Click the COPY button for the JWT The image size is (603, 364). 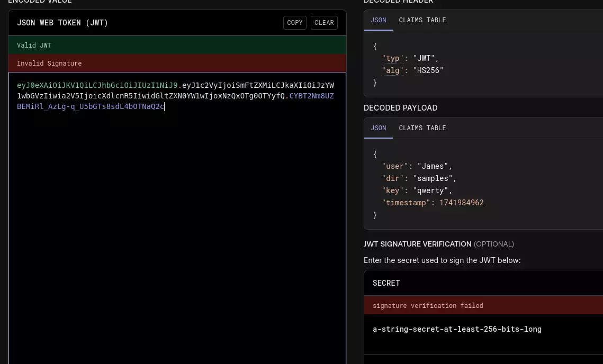(294, 23)
